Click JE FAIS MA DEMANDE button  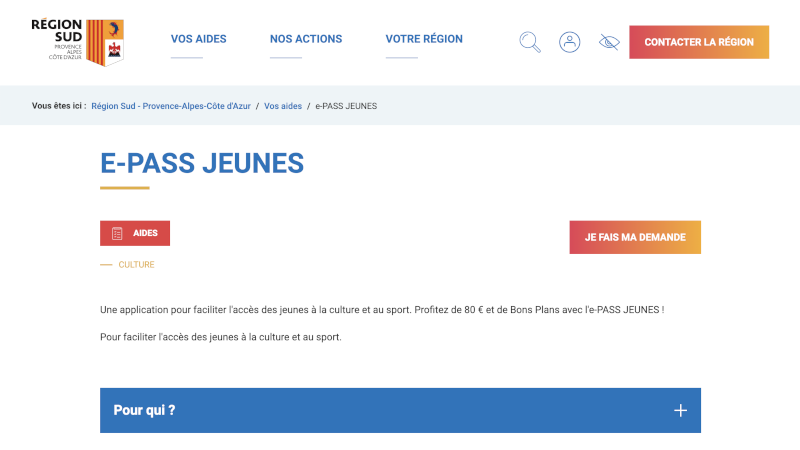pos(635,237)
